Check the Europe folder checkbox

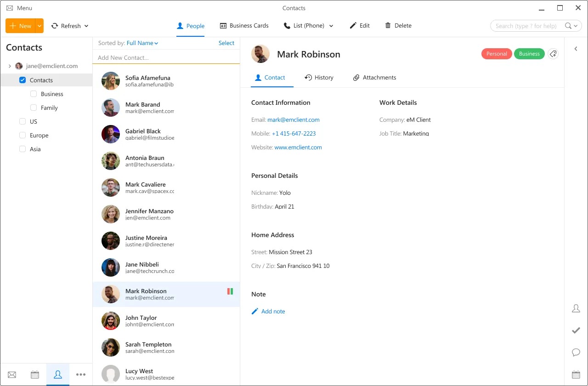click(x=22, y=135)
